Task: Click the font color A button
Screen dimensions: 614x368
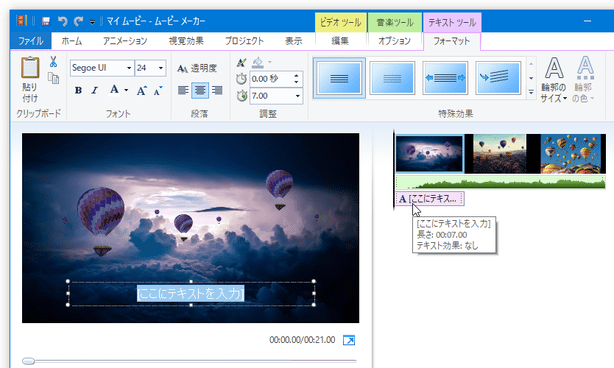Action: pos(114,90)
